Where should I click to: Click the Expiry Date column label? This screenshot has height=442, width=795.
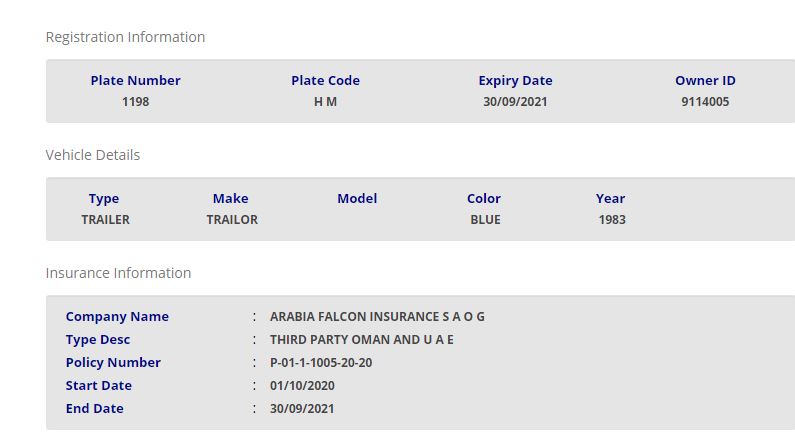(x=515, y=80)
